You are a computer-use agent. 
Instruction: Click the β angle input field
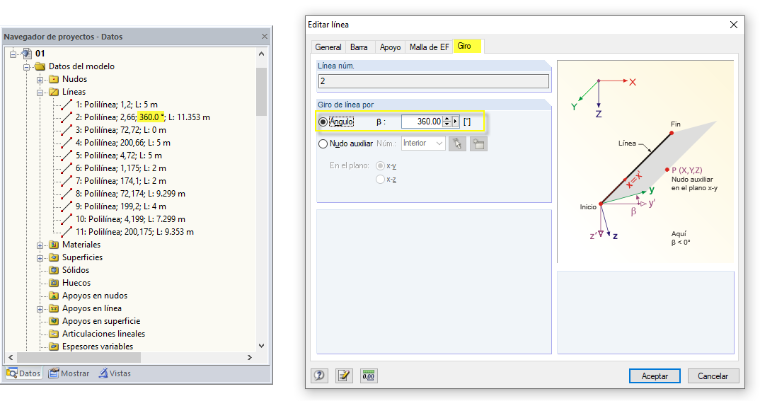[422, 122]
